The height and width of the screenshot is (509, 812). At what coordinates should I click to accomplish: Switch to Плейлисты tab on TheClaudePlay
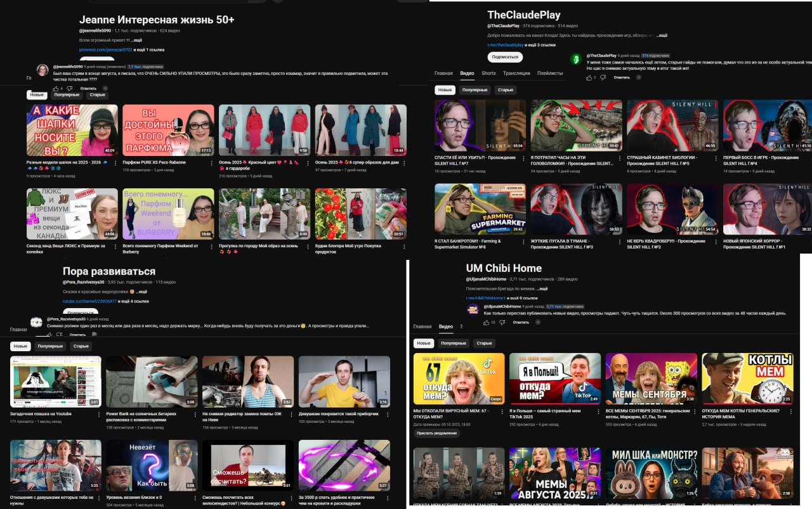pos(550,73)
